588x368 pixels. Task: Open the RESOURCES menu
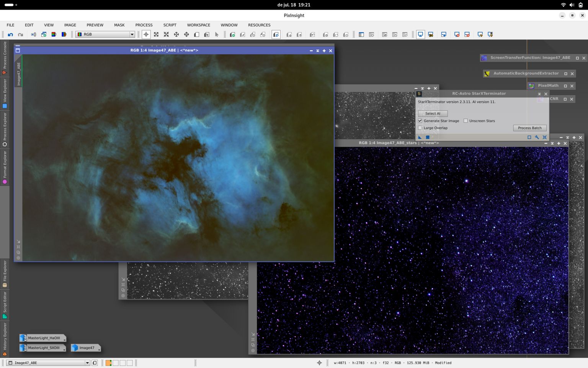[x=259, y=25]
